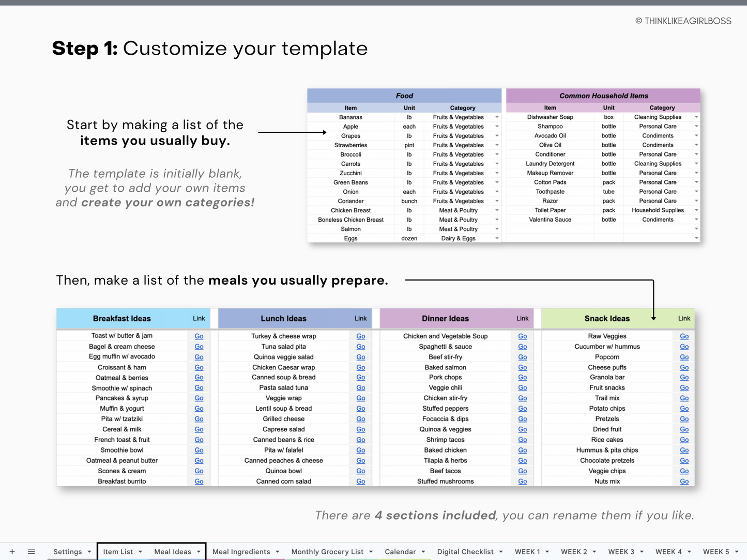
Task: Open the category dropdown for Bananas
Action: coord(497,117)
